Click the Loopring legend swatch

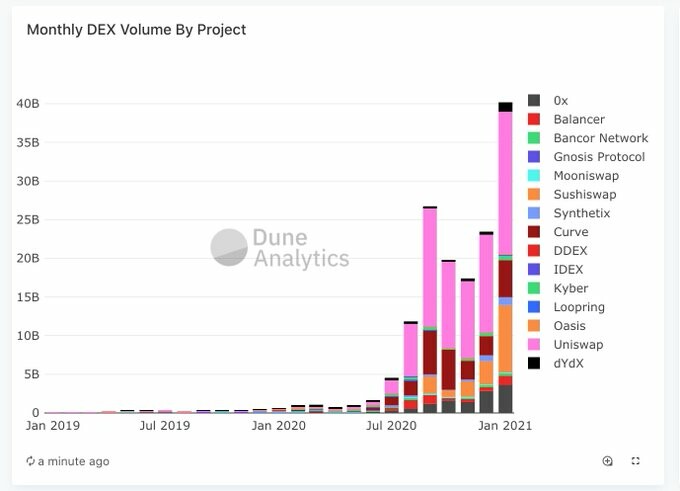pyautogui.click(x=534, y=307)
